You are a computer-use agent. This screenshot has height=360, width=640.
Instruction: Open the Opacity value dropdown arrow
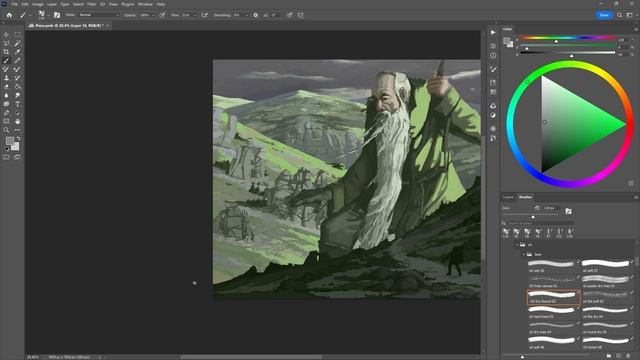pyautogui.click(x=153, y=15)
